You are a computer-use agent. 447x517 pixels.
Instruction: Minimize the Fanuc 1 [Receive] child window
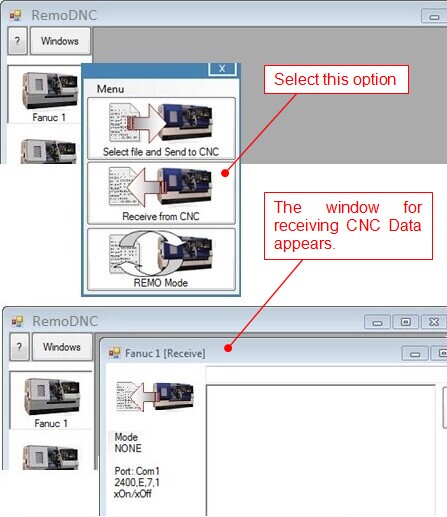(x=415, y=354)
